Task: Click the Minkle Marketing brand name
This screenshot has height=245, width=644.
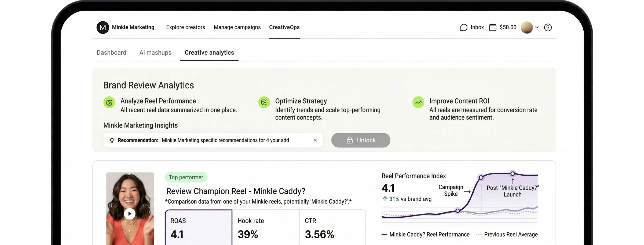Action: (x=133, y=27)
